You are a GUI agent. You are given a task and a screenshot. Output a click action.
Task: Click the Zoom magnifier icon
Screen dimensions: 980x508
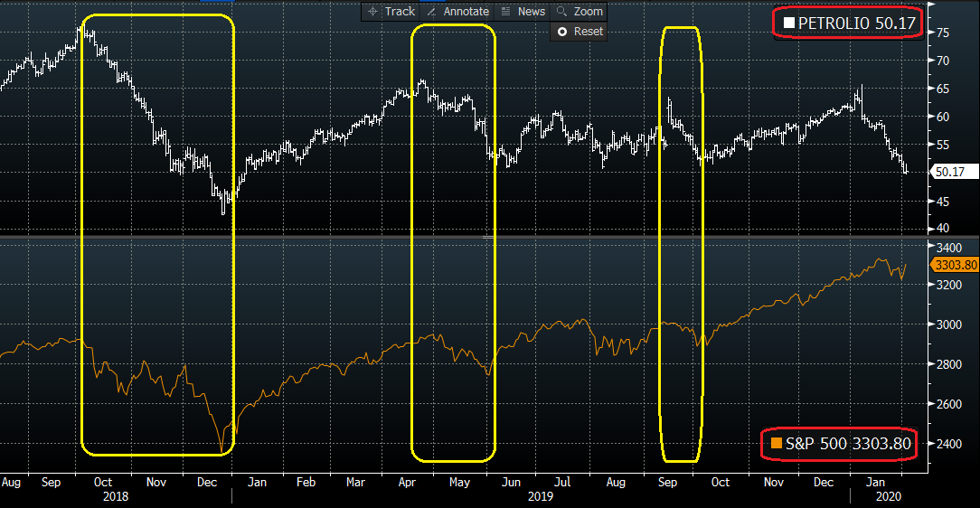click(x=561, y=12)
